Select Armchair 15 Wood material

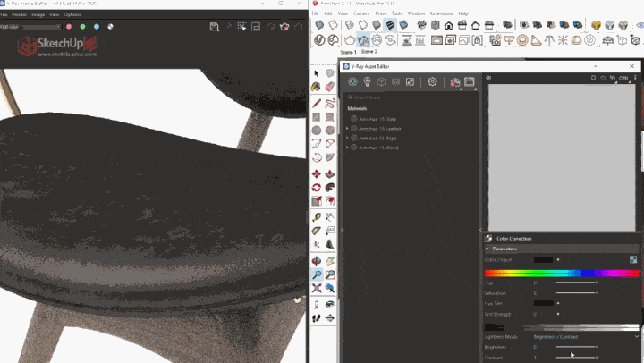tap(379, 148)
